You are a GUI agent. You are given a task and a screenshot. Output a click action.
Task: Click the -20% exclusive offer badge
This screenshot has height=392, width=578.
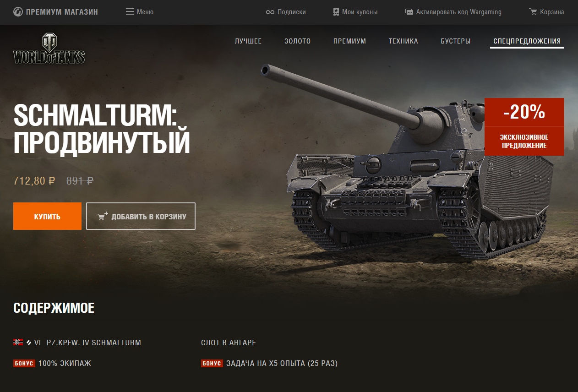click(x=524, y=127)
